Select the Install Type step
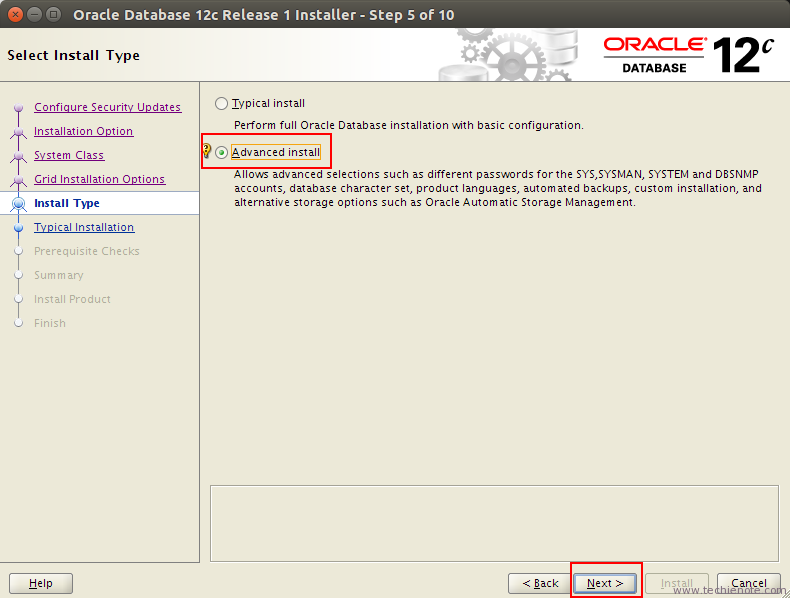 tap(67, 203)
